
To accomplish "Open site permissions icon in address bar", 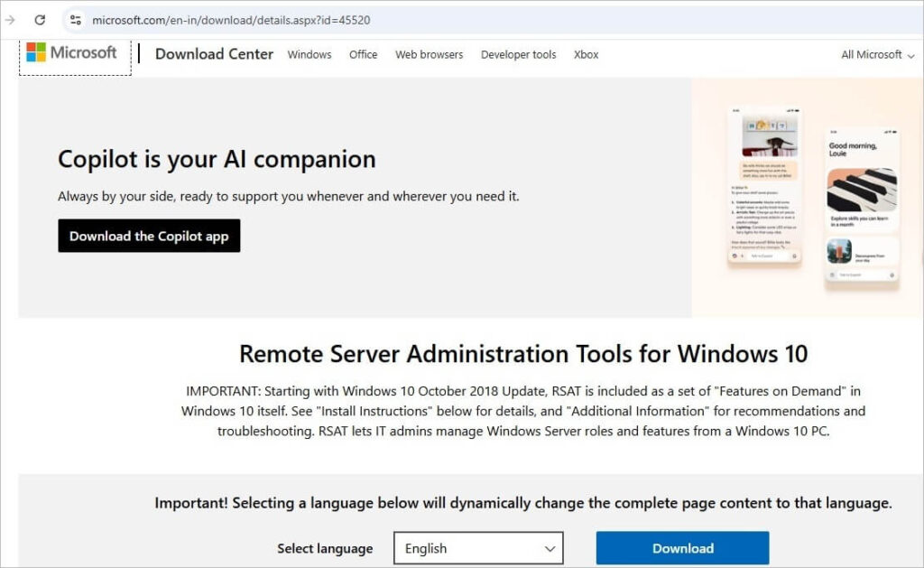I will [77, 18].
